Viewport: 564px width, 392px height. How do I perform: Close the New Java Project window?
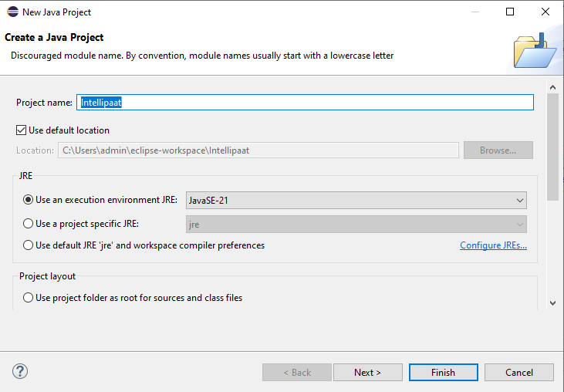click(x=545, y=12)
